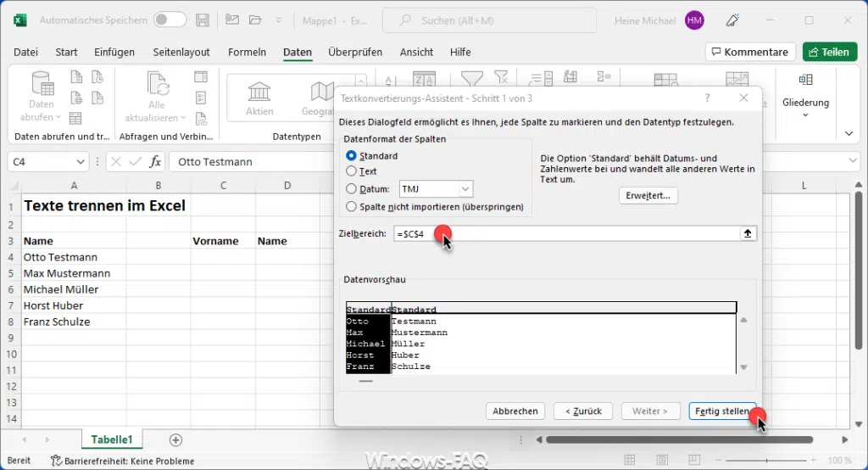Click the clear filter funnel icon
This screenshot has width=868, height=470.
[x=501, y=76]
